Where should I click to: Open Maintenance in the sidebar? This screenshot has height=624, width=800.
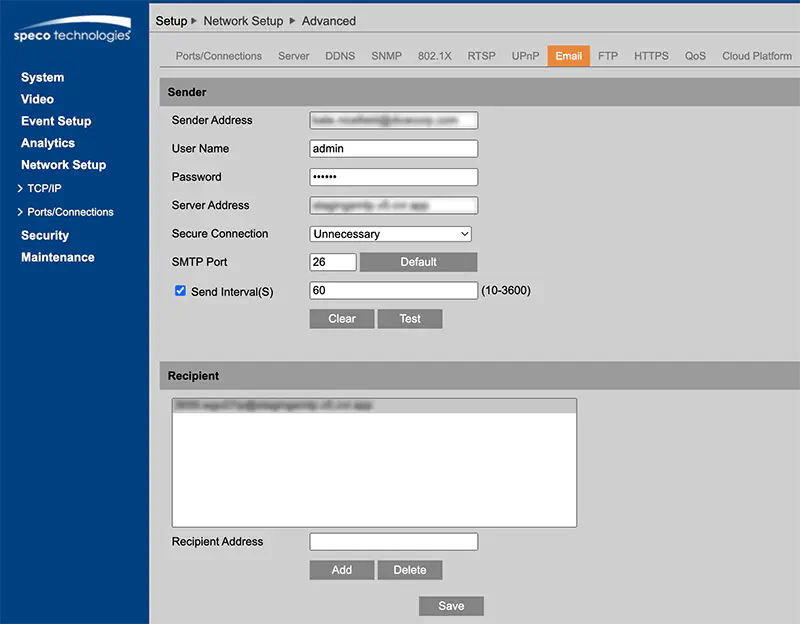tap(58, 257)
